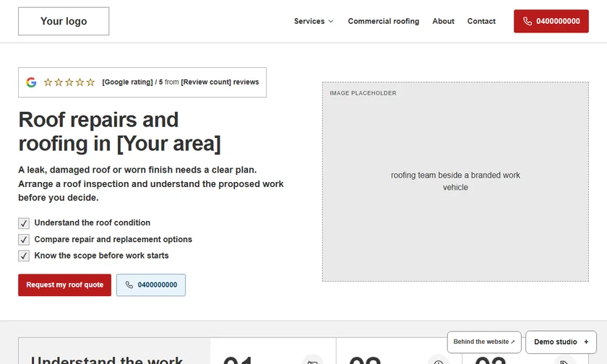Open Commercial roofing page
This screenshot has width=607, height=364.
point(383,21)
